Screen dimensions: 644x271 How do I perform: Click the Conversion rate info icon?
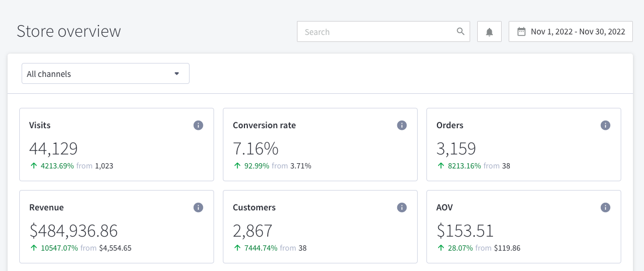(401, 125)
